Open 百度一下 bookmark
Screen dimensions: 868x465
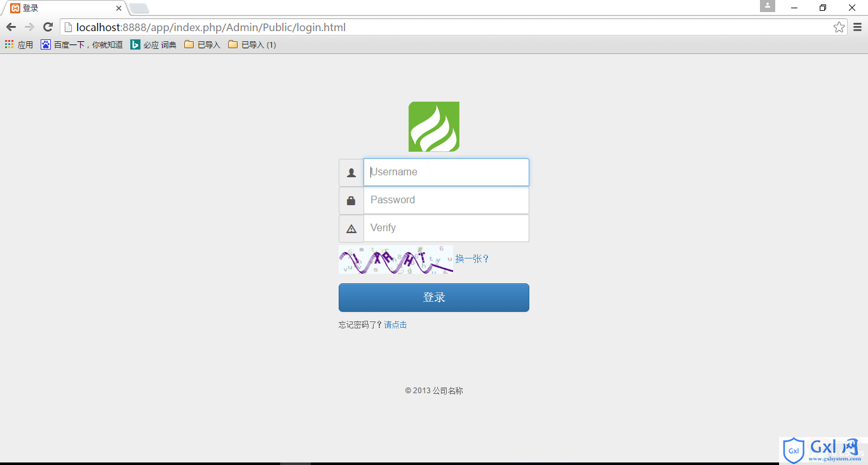click(82, 44)
